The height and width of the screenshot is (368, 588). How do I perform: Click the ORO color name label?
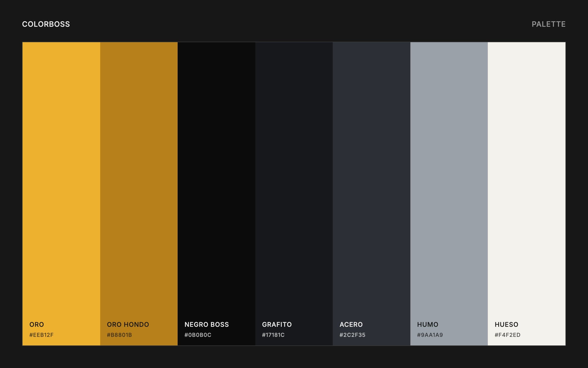(37, 325)
